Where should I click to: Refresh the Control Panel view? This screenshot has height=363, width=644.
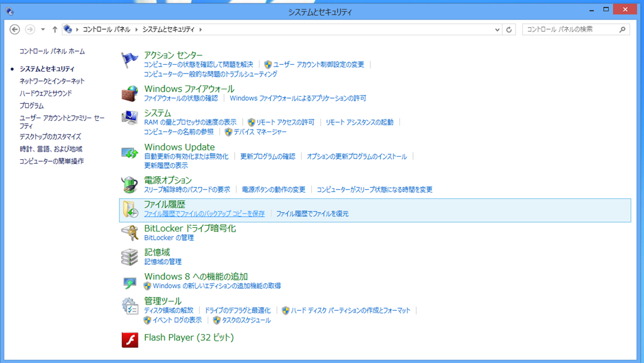[x=509, y=30]
